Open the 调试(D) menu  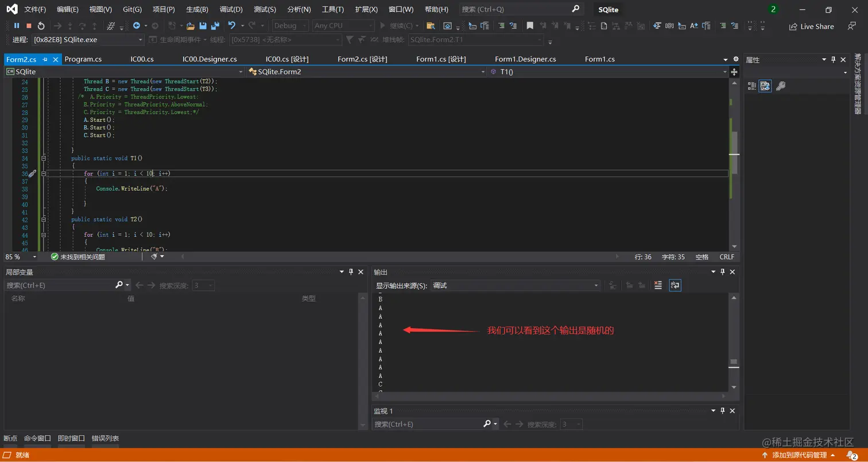click(x=231, y=9)
